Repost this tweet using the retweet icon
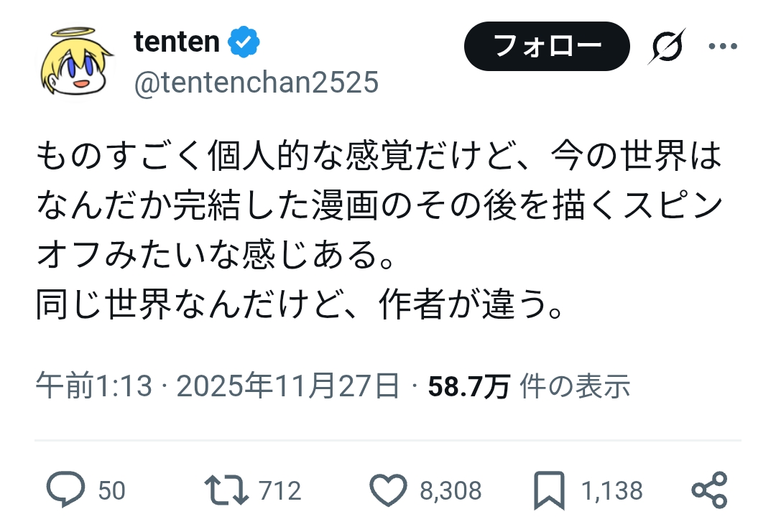 pyautogui.click(x=226, y=490)
